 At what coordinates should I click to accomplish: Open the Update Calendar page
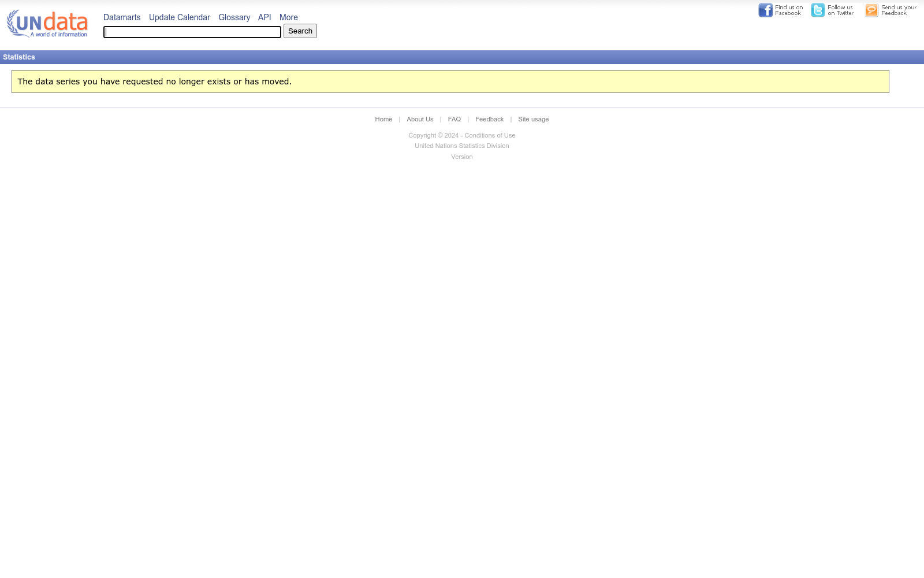180,17
